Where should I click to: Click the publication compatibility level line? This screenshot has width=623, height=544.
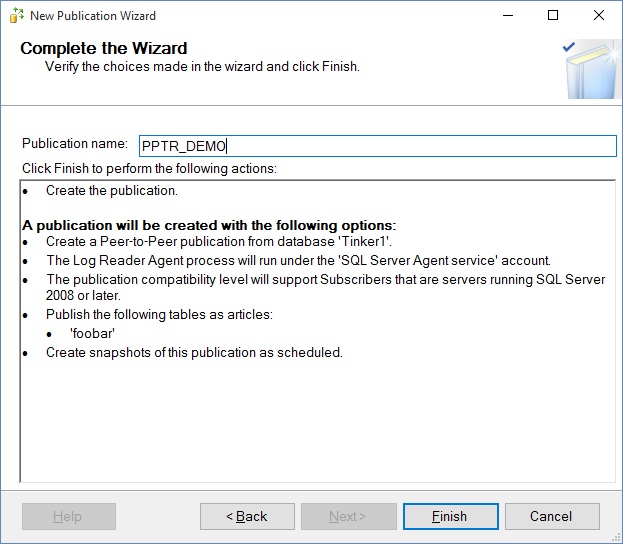point(325,288)
